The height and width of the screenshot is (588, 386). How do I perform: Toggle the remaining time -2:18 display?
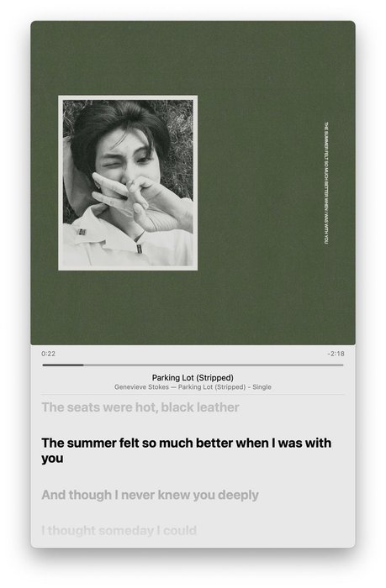click(336, 354)
